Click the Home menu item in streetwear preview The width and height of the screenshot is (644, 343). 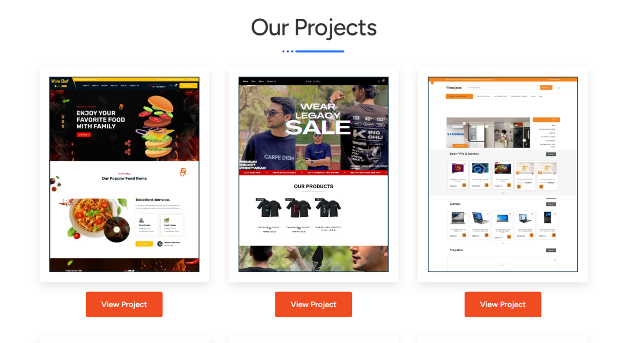pyautogui.click(x=246, y=81)
